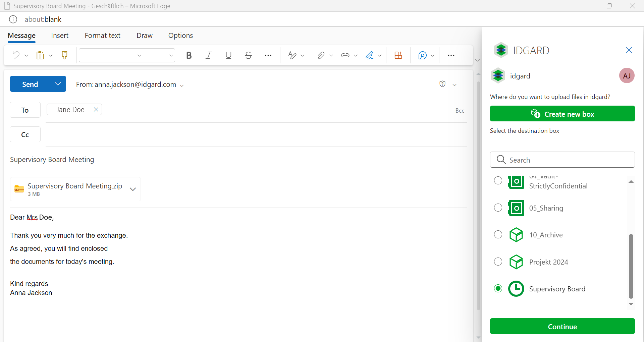644x342 pixels.
Task: Expand the Send options dropdown arrow
Action: tap(58, 84)
